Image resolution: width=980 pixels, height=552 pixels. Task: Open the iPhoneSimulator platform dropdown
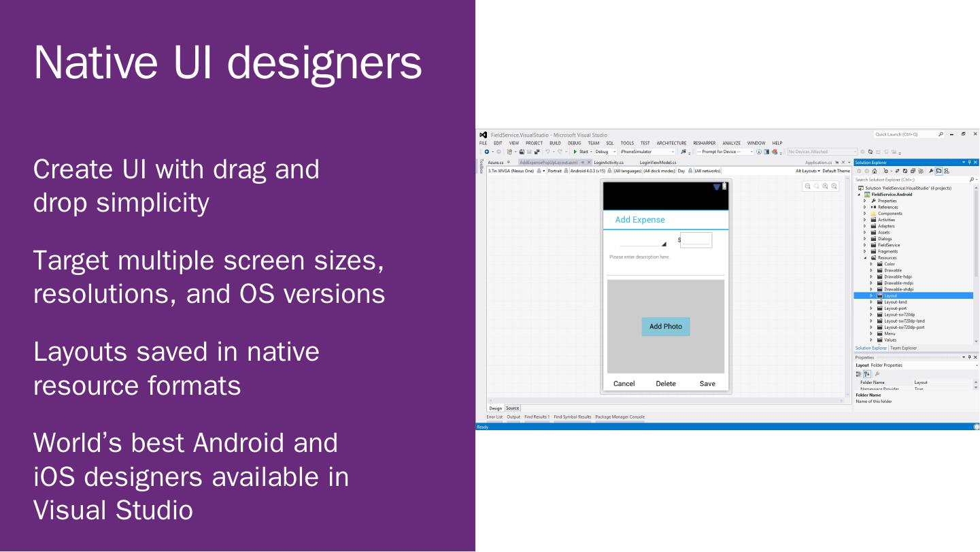(x=647, y=152)
